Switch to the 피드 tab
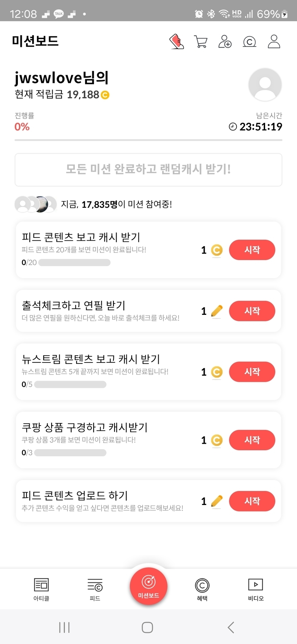 point(95,589)
